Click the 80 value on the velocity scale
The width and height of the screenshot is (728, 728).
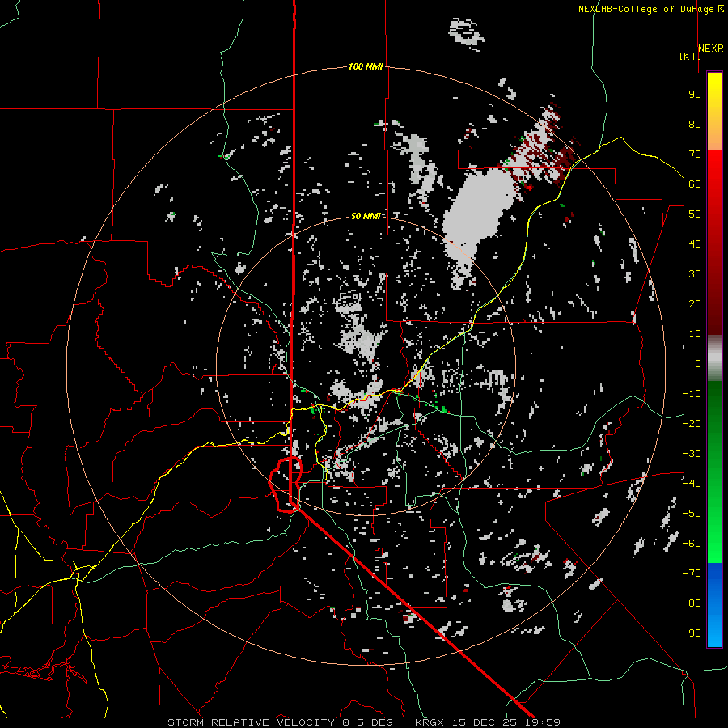(x=695, y=125)
